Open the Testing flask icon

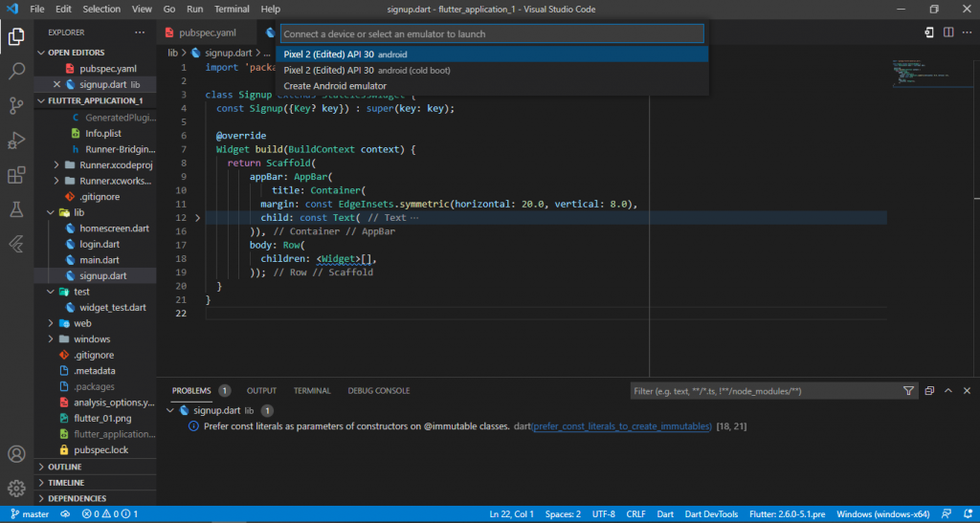tap(16, 209)
